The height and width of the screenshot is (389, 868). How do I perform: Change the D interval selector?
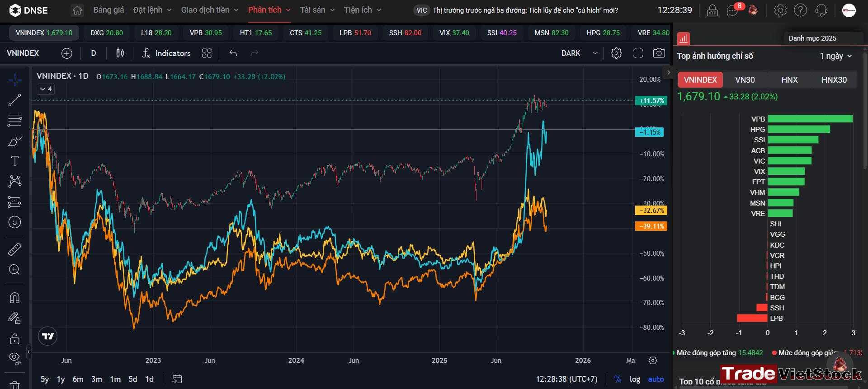[x=94, y=53]
